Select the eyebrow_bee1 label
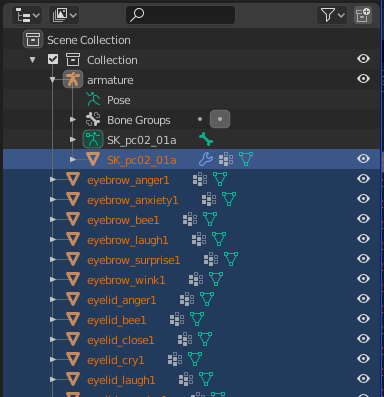 (x=123, y=220)
